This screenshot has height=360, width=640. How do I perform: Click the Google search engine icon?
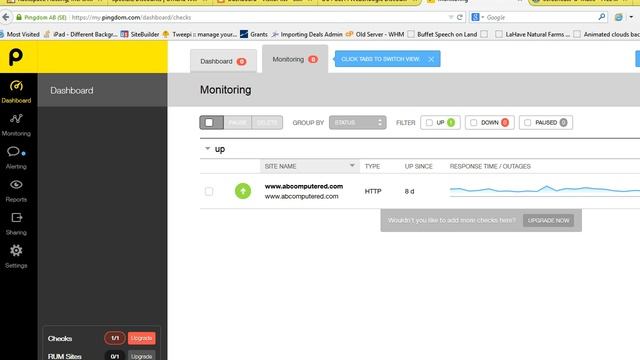[475, 17]
